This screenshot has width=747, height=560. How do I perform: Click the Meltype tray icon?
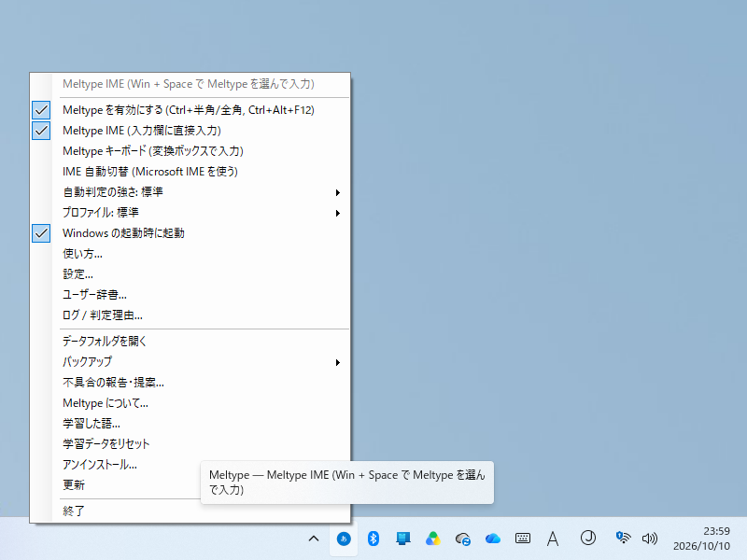point(344,539)
